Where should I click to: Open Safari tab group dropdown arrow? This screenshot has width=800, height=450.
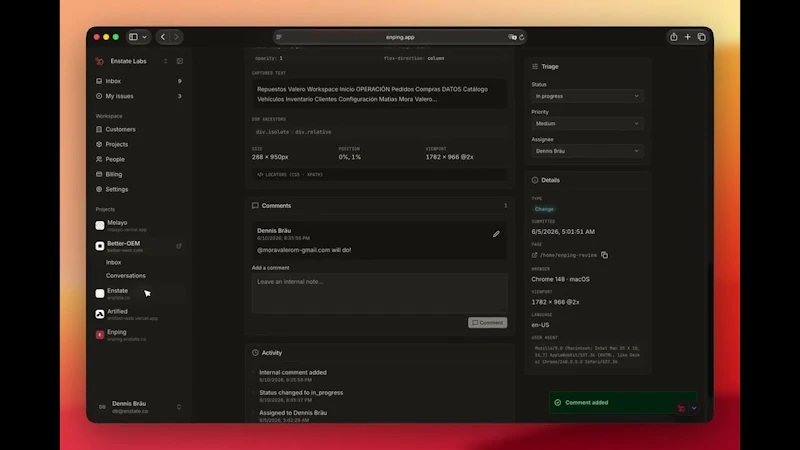[145, 37]
